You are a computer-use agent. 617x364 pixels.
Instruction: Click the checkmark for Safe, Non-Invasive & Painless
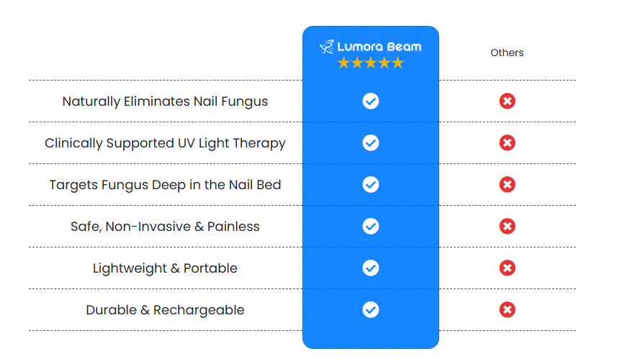tap(371, 226)
